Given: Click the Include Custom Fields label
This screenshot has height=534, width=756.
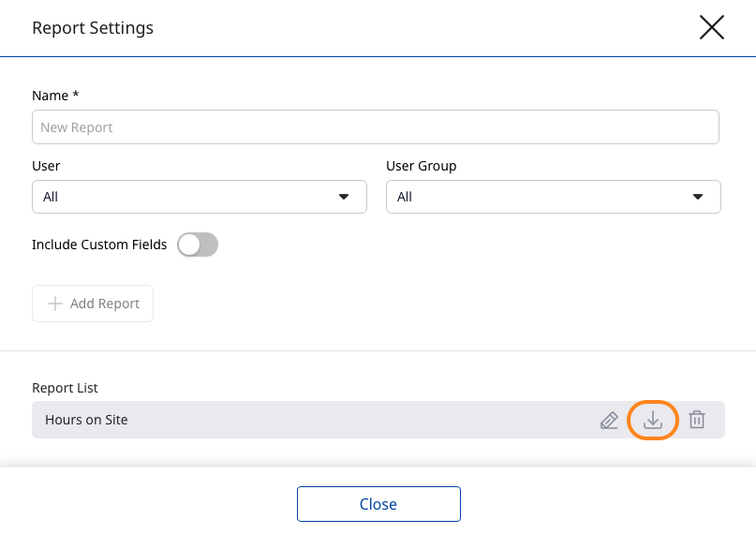Looking at the screenshot, I should pos(99,245).
